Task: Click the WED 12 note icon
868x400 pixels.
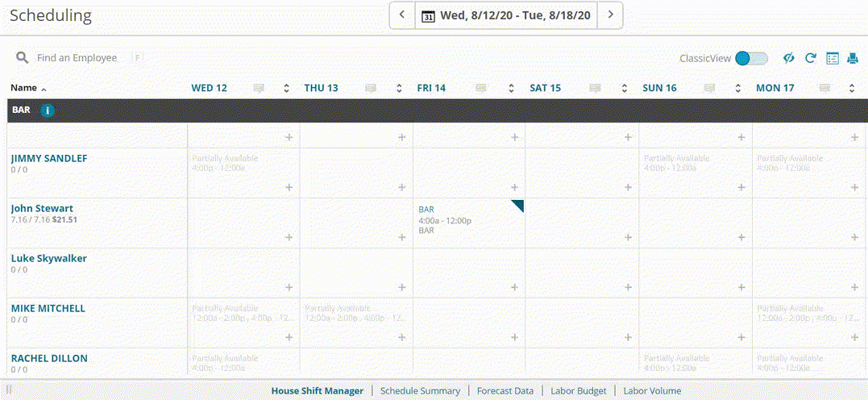Action: pyautogui.click(x=259, y=88)
